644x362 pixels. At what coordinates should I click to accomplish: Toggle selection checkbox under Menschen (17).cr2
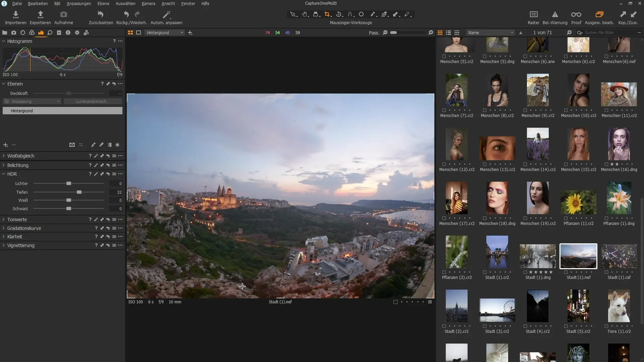point(444,218)
